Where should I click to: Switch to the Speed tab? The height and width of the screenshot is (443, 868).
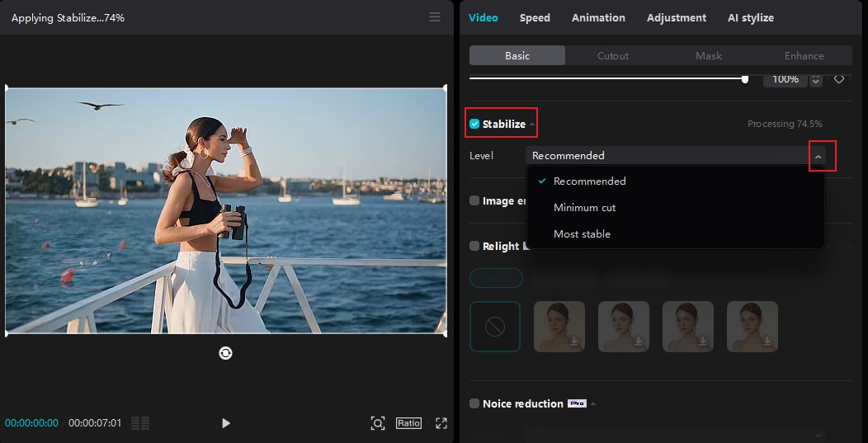pos(535,17)
